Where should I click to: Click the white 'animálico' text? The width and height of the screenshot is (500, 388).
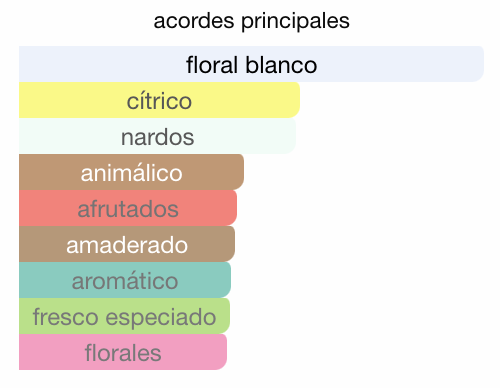(x=131, y=173)
